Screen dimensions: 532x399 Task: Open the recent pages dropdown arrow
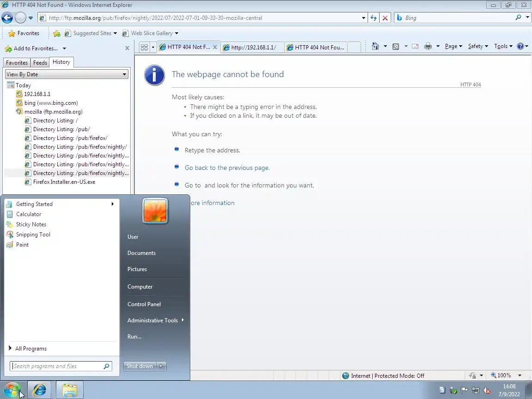[x=30, y=18]
